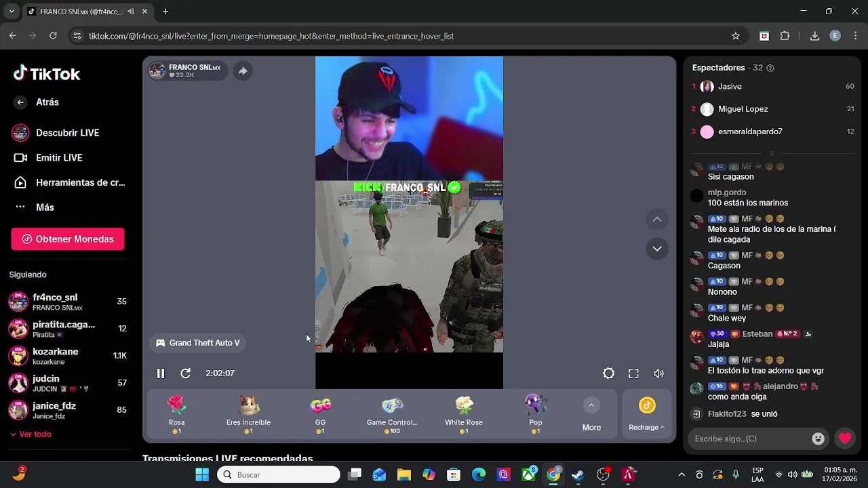Show hidden system tray icons

pos(682,474)
